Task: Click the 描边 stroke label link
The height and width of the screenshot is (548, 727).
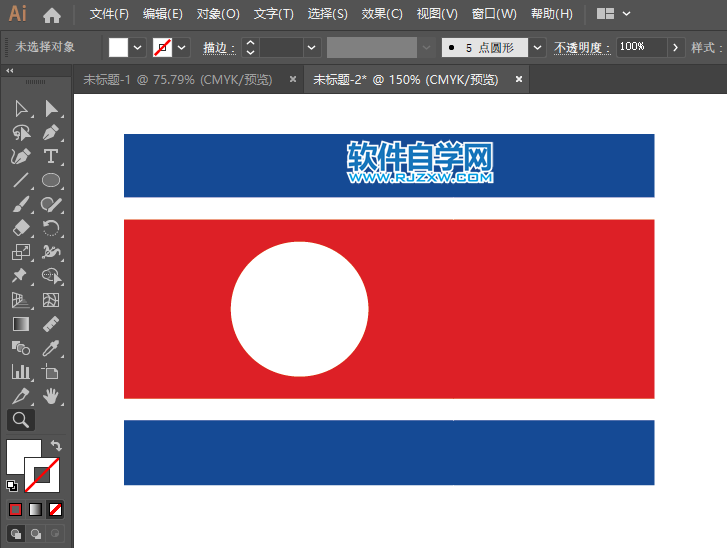Action: pos(218,48)
